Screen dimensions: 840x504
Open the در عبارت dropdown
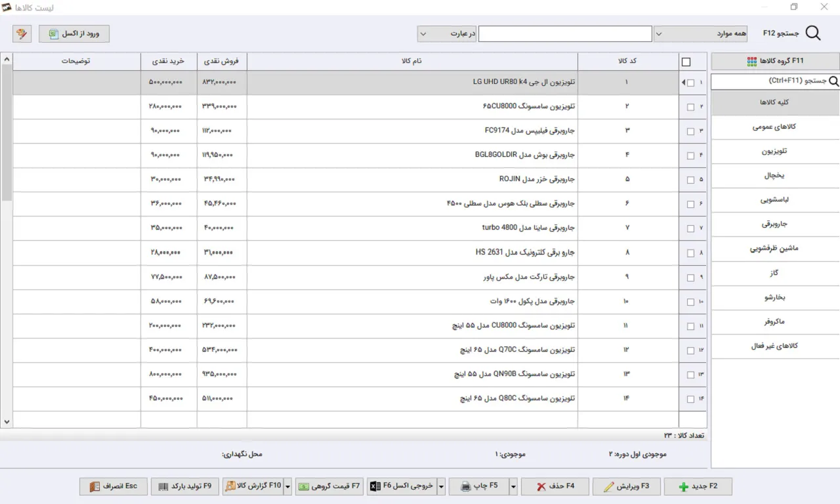pos(447,33)
